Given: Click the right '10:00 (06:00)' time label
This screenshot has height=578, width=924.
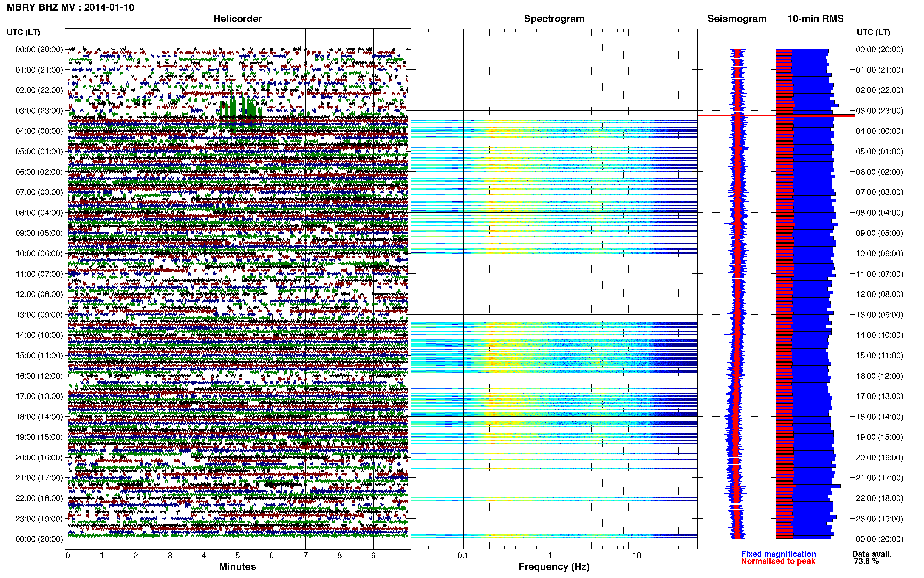Looking at the screenshot, I should [x=879, y=253].
